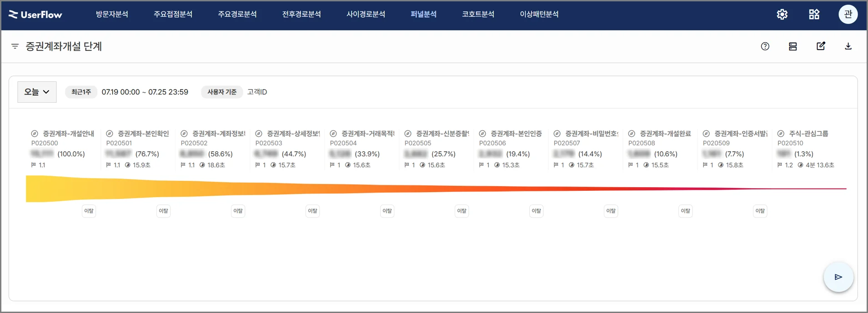868x313 pixels.
Task: Click the last 이탈 button before 주식-관심그룹
Action: tap(760, 211)
